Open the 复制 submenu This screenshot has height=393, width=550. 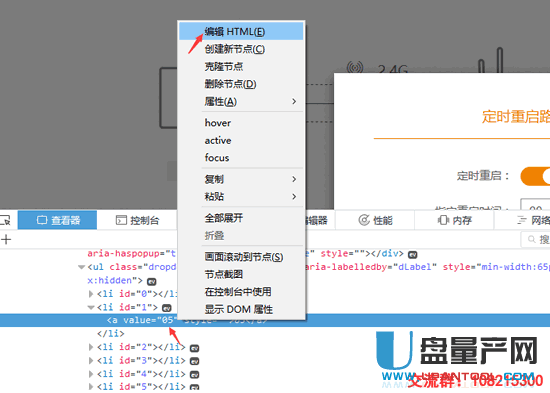click(x=241, y=179)
